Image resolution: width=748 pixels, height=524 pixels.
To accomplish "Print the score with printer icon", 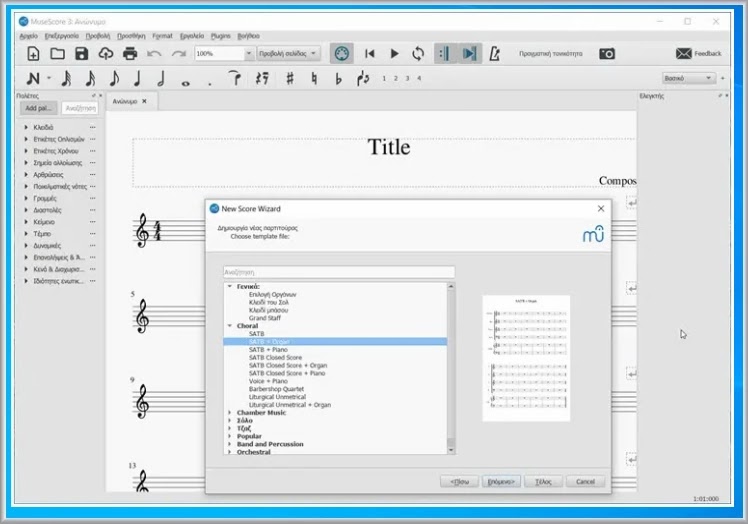I will coord(130,53).
